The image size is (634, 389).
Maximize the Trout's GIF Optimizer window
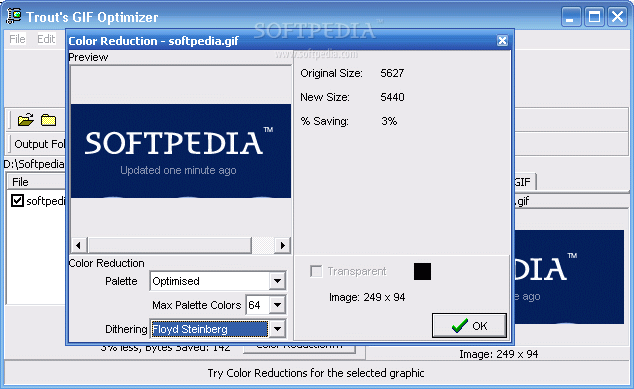594,17
